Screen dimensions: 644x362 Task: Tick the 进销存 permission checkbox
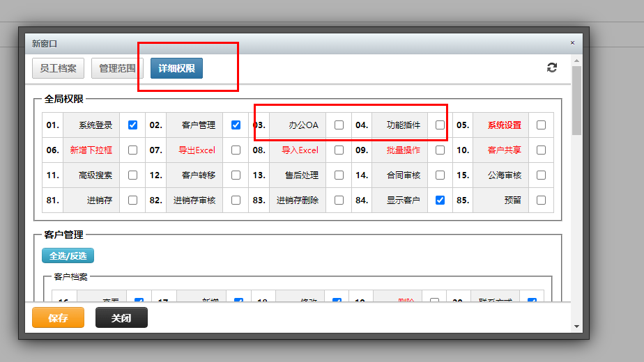(132, 200)
